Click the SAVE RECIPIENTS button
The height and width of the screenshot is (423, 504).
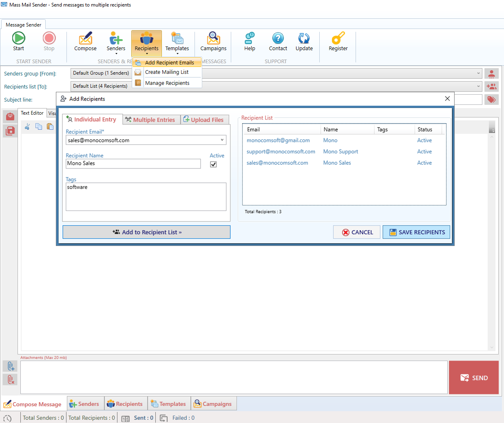[x=416, y=232]
